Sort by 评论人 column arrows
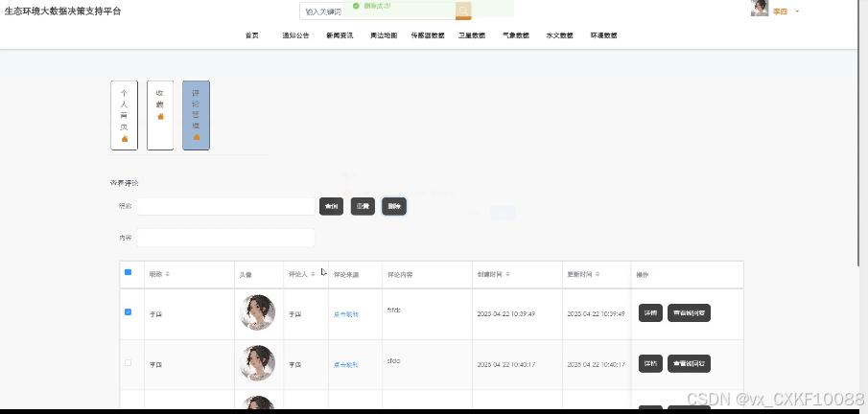The image size is (868, 414). [x=313, y=274]
